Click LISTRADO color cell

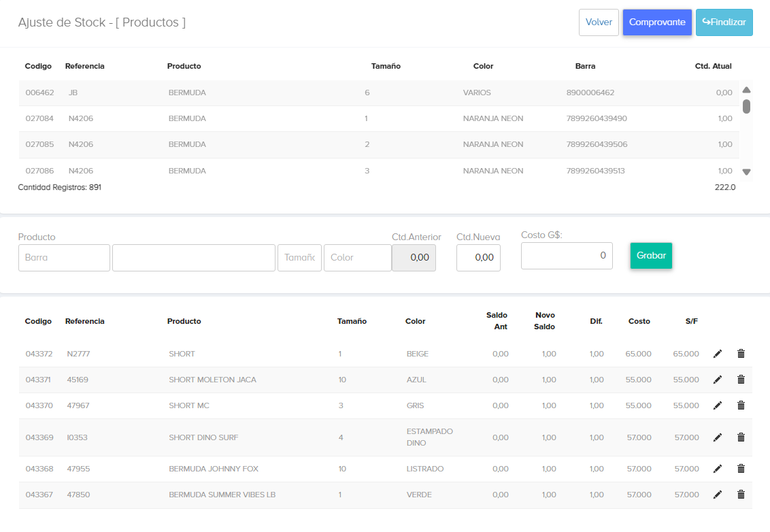(425, 469)
